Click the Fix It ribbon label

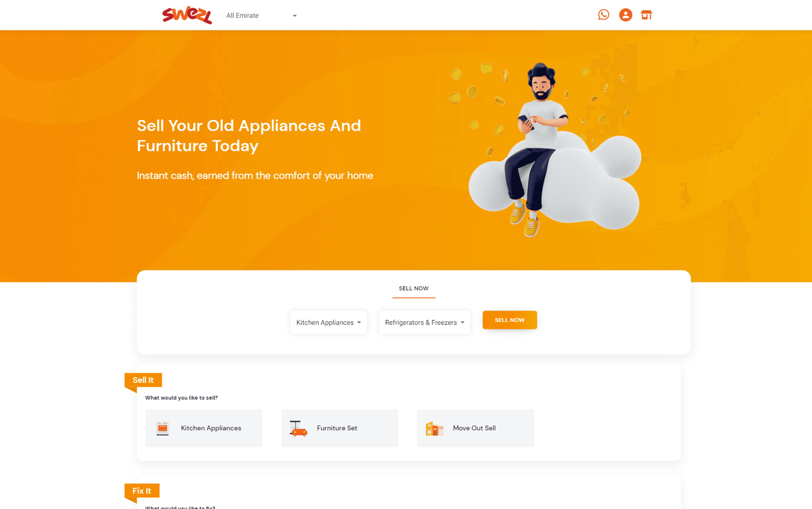[x=142, y=491]
